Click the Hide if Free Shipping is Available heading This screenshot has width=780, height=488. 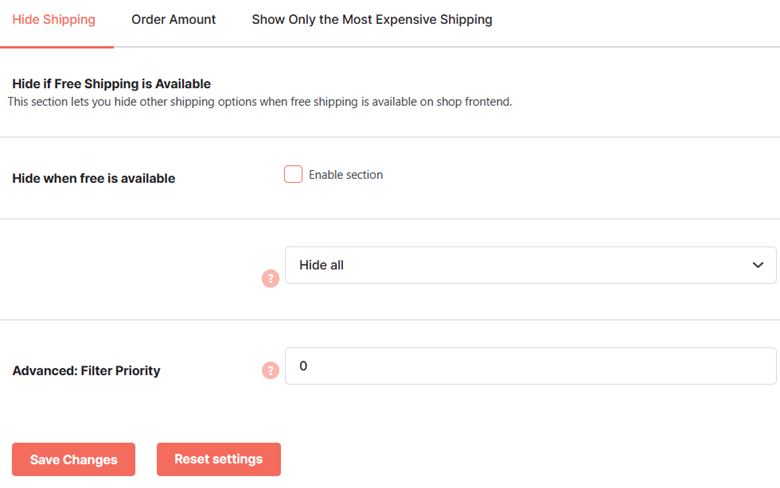[x=111, y=84]
